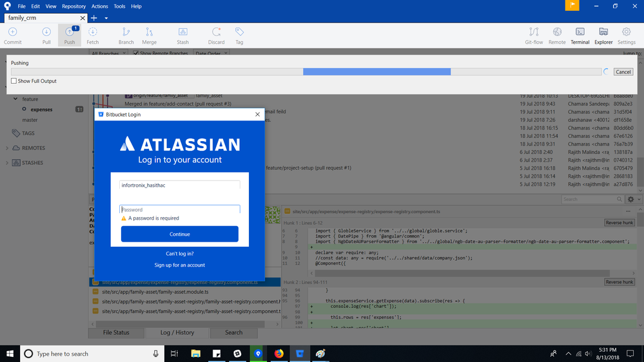Viewport: 644px width, 362px height.
Task: Switch to the Log / History tab
Action: click(x=177, y=332)
